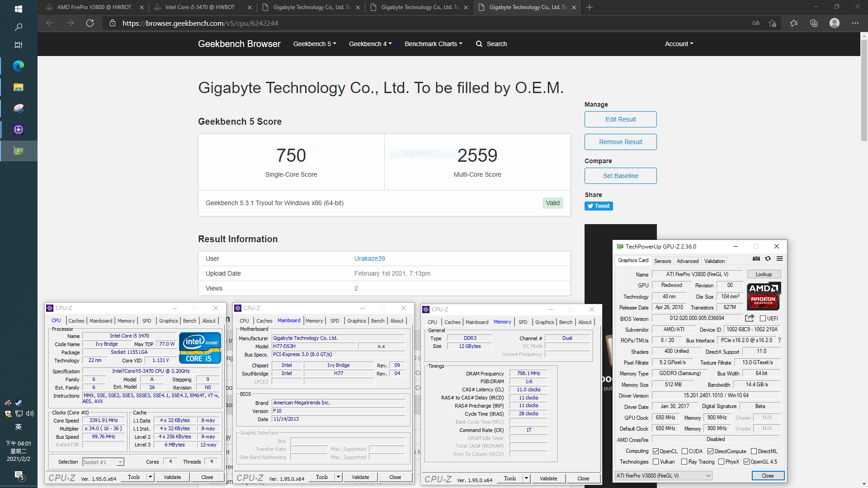
Task: Open taskbar search magnifier
Action: pyautogui.click(x=19, y=27)
